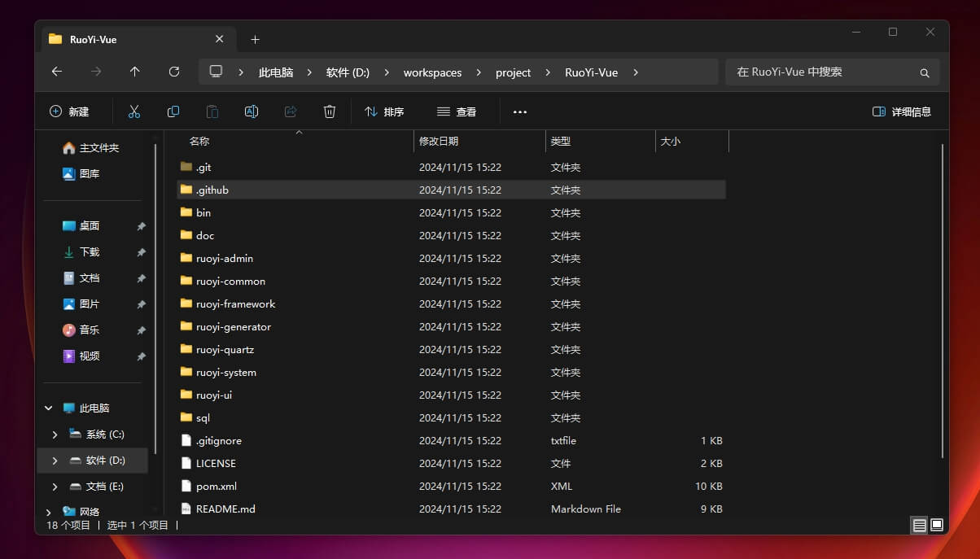Image resolution: width=980 pixels, height=559 pixels.
Task: Expand the 软件 (D:) drive node
Action: click(55, 461)
